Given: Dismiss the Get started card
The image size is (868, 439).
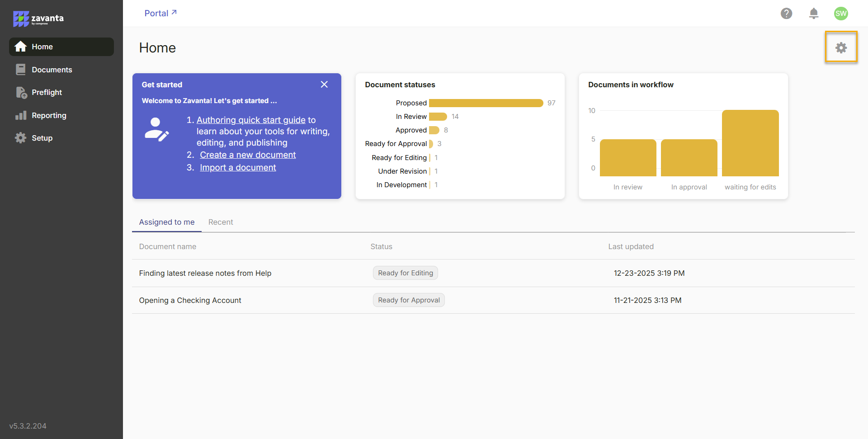Looking at the screenshot, I should coord(324,85).
